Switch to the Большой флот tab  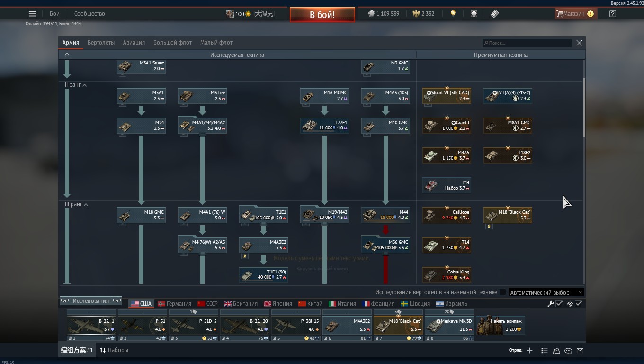tap(172, 43)
